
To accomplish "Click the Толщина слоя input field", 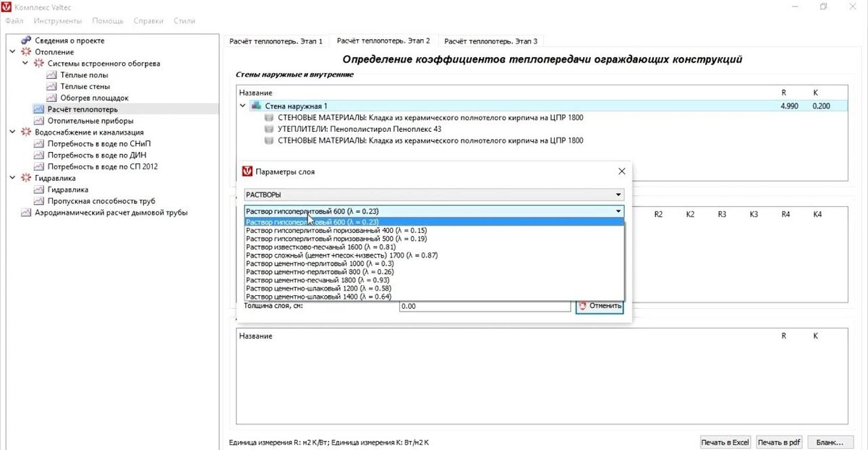I will (485, 306).
